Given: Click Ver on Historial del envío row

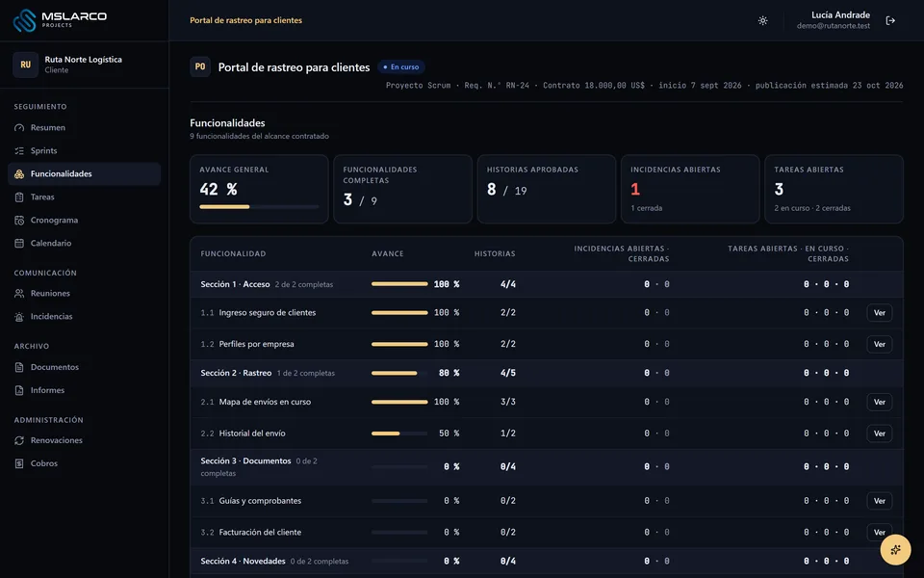Looking at the screenshot, I should (879, 433).
